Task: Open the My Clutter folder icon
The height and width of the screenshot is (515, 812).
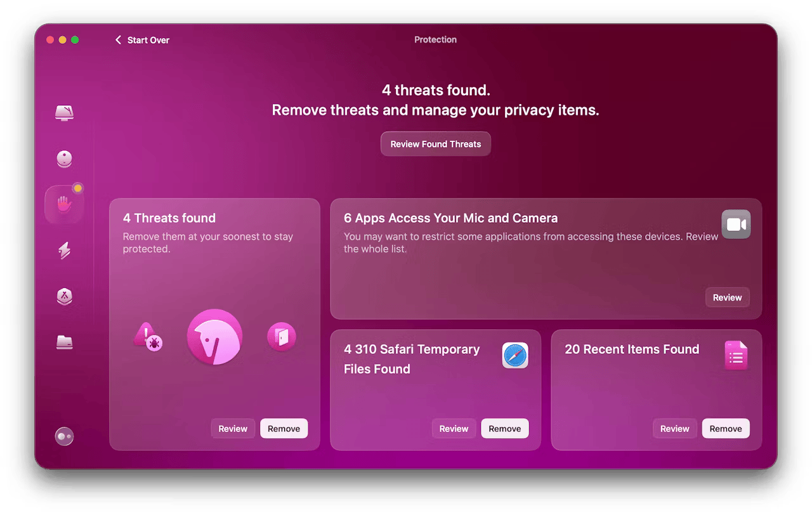Action: click(x=64, y=342)
